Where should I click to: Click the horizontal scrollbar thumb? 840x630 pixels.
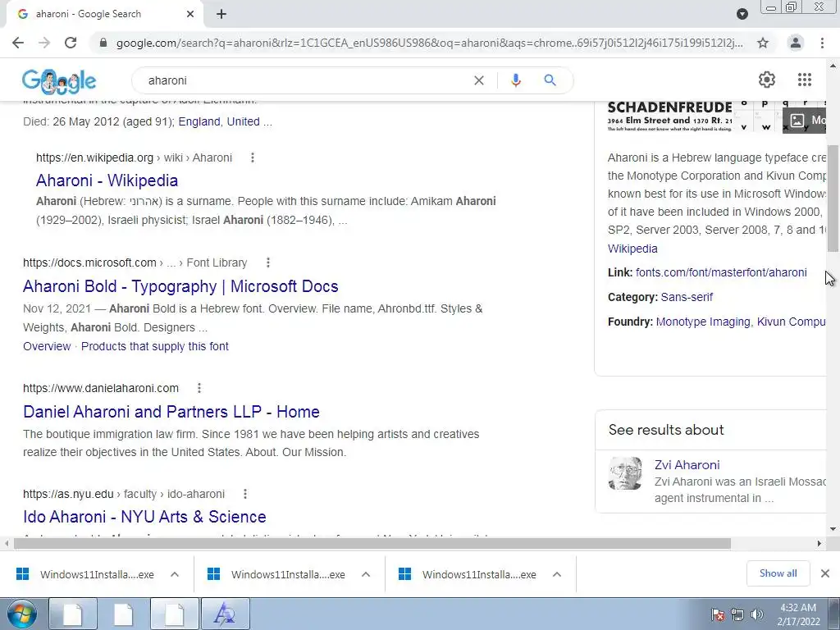point(372,544)
